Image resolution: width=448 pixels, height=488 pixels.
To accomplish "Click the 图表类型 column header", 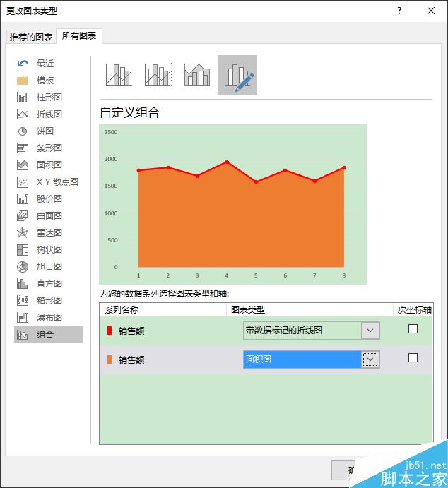I will (x=248, y=309).
